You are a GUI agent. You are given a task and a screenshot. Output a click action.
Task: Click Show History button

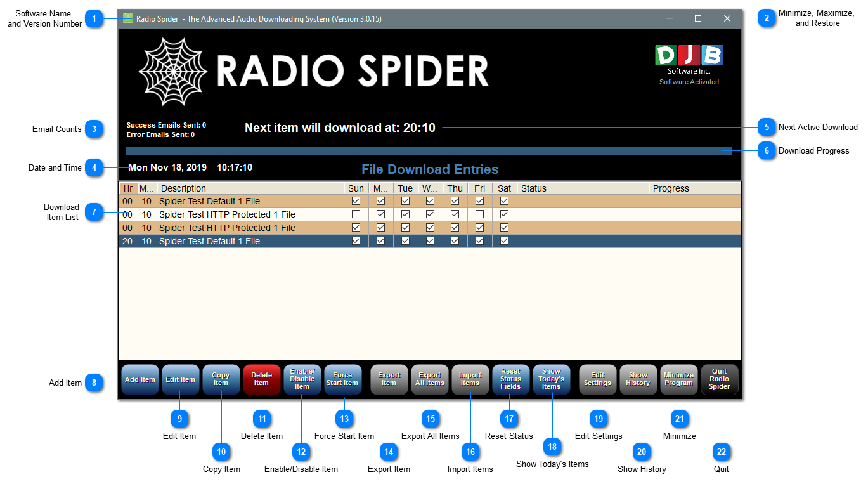coord(638,380)
